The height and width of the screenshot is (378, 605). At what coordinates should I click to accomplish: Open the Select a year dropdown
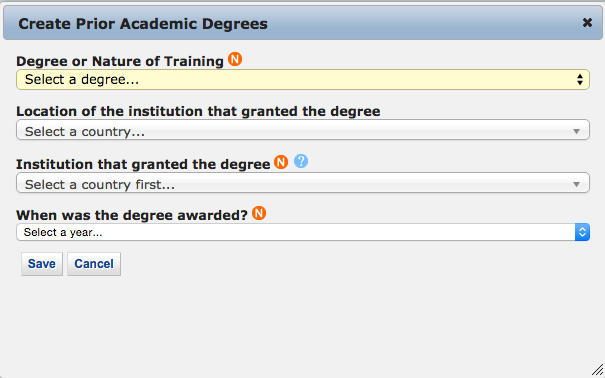(303, 232)
